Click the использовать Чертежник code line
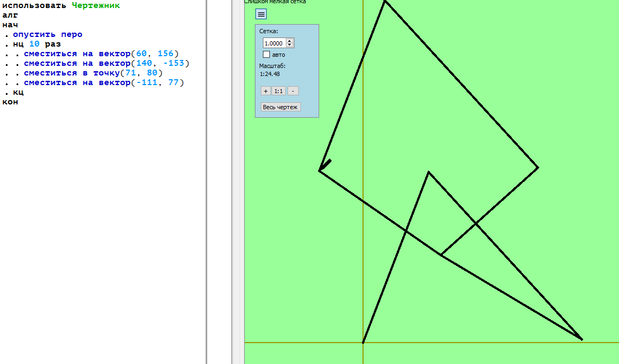Image resolution: width=619 pixels, height=364 pixels. (61, 5)
